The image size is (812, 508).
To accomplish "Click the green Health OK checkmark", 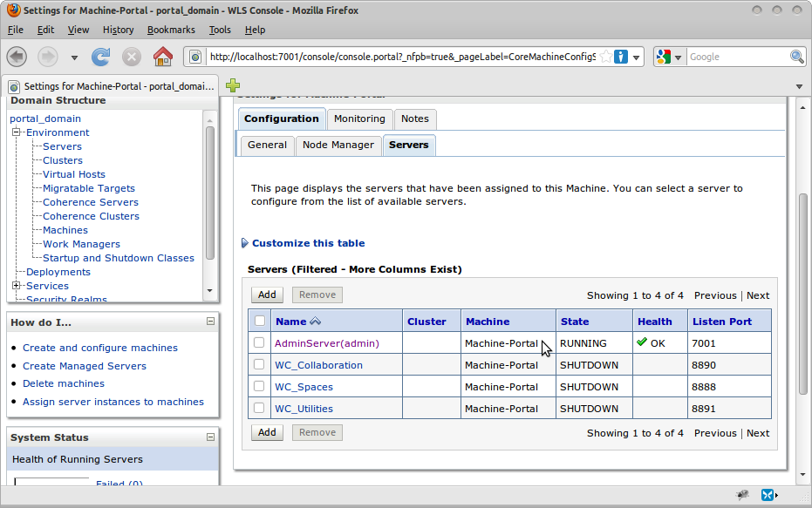I will 642,342.
